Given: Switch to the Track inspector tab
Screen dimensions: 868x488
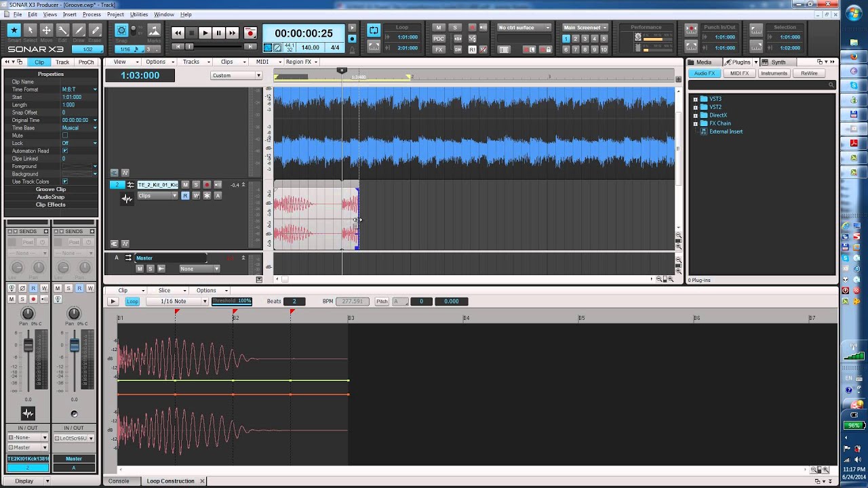Looking at the screenshot, I should tap(62, 62).
